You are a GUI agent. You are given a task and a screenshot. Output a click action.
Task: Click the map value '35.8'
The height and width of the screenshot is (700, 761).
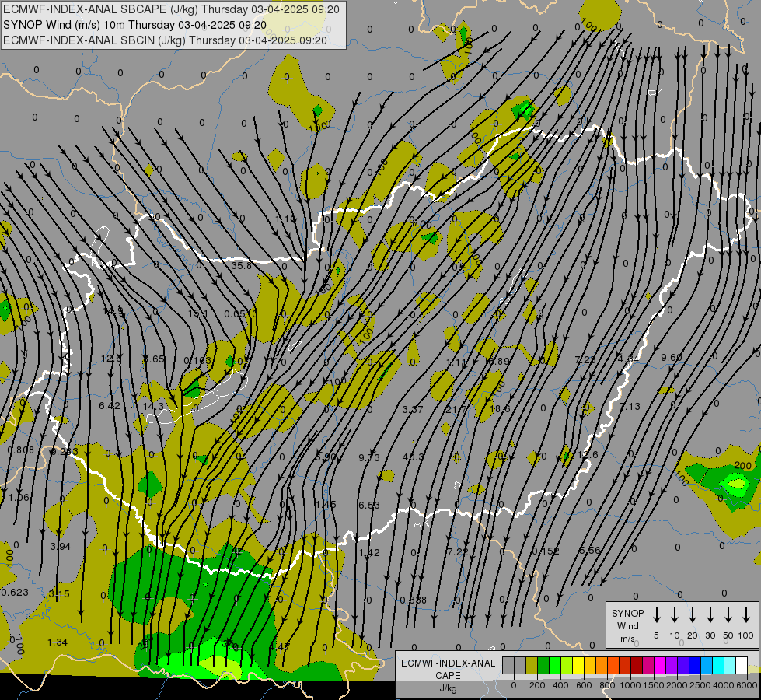pos(241,266)
